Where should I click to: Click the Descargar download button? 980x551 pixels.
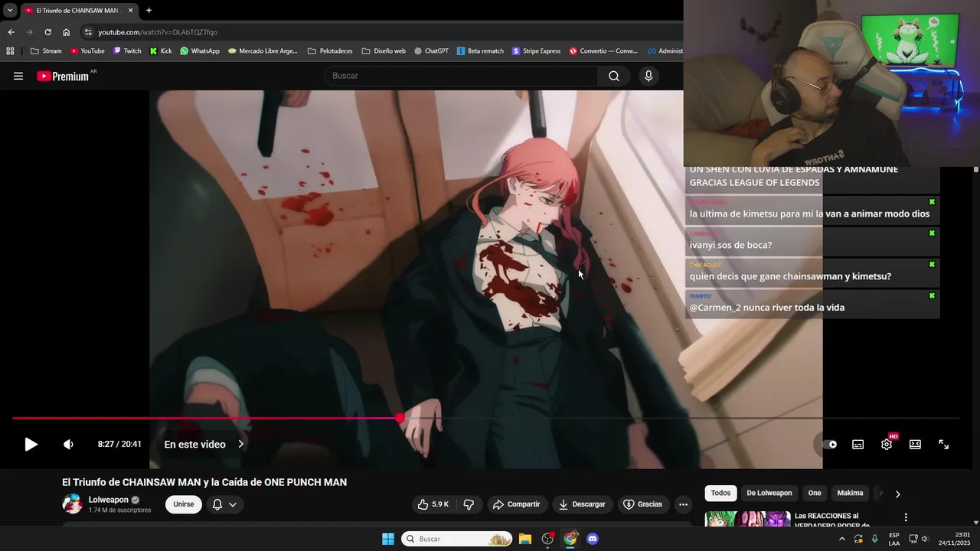pyautogui.click(x=582, y=504)
